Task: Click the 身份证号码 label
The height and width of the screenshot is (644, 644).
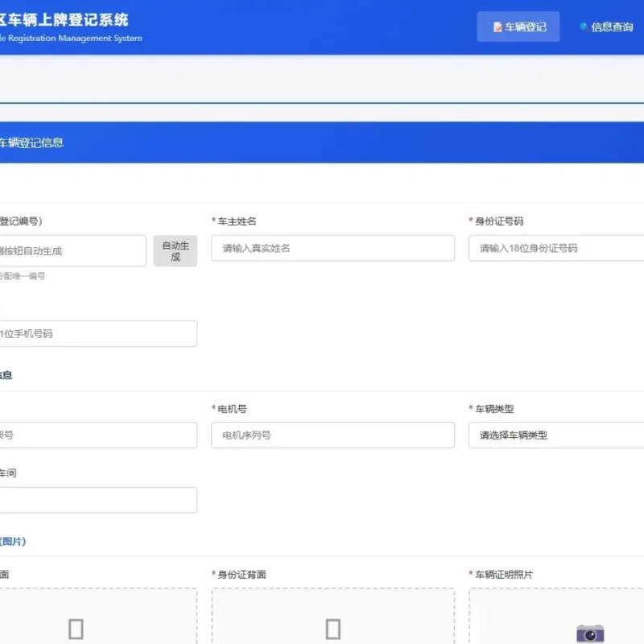Action: (499, 221)
